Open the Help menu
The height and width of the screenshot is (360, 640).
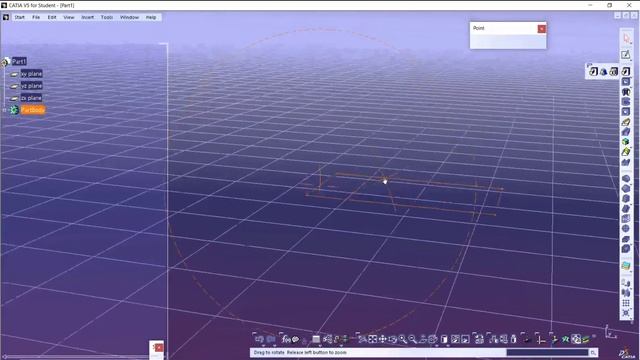tap(151, 17)
